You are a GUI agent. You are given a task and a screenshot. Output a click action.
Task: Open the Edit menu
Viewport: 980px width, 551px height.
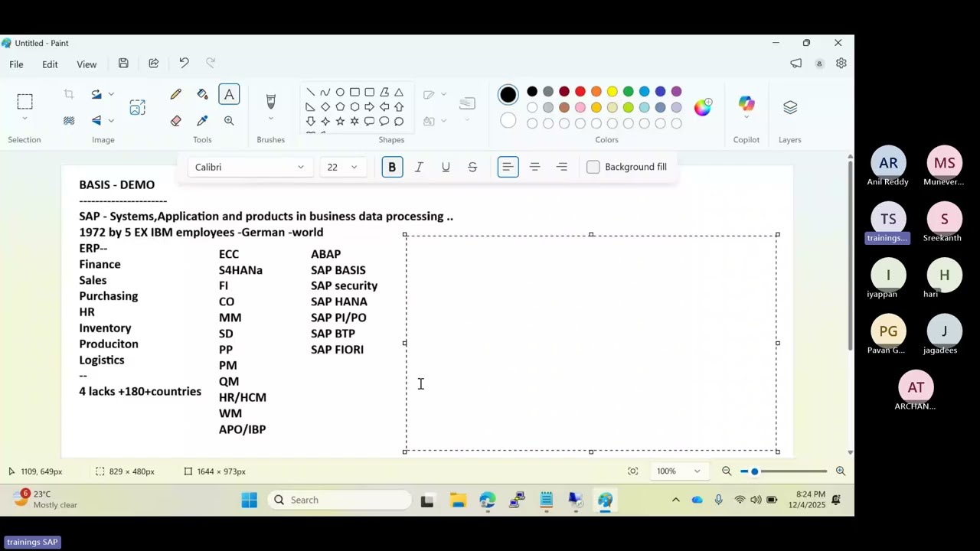click(x=50, y=64)
